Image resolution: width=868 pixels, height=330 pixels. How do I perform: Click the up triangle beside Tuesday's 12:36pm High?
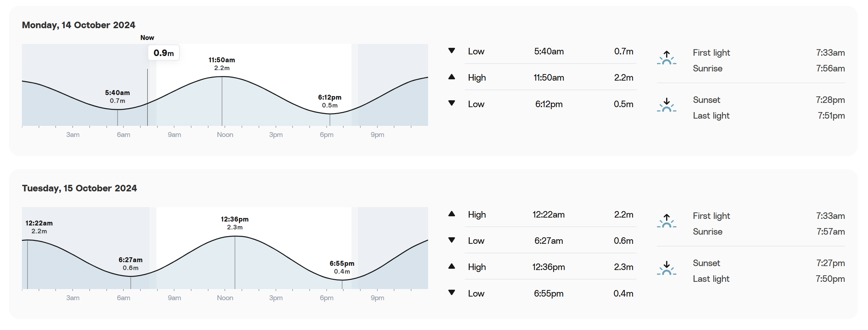[452, 266]
